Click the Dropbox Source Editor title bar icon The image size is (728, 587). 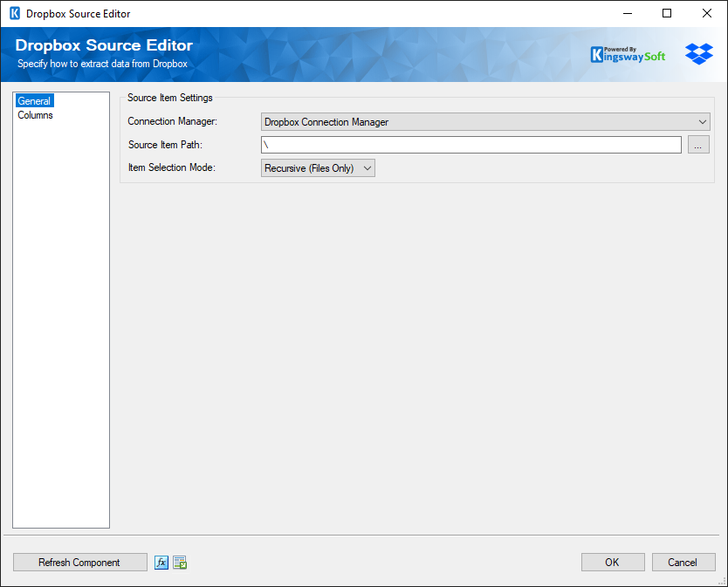click(12, 13)
